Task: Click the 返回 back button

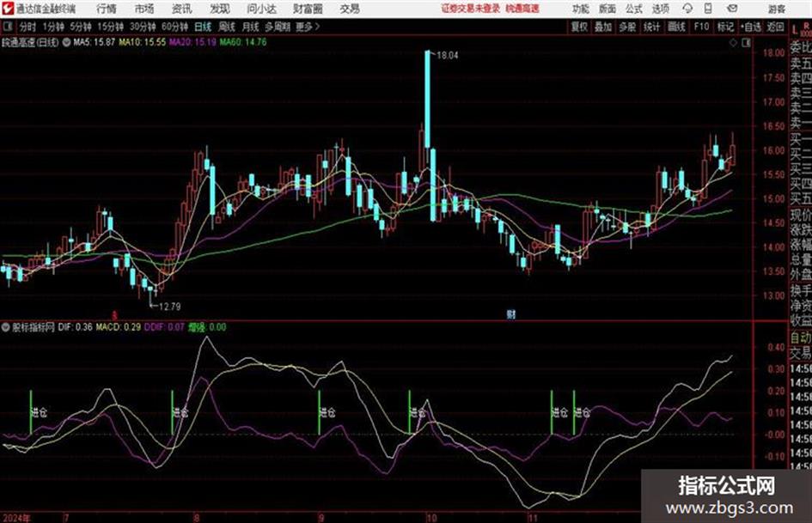Action: (x=775, y=27)
